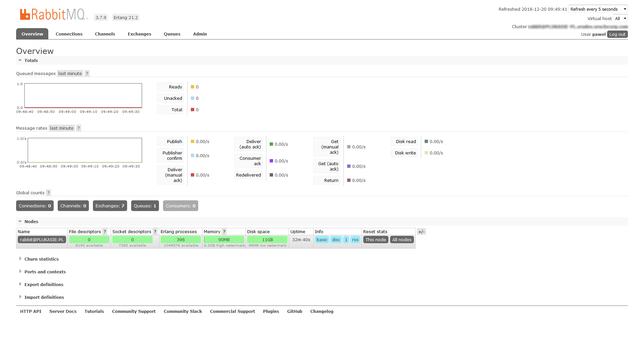Image resolution: width=644 pixels, height=337 pixels.
Task: Click the File descriptors usage bar
Action: pyautogui.click(x=89, y=240)
